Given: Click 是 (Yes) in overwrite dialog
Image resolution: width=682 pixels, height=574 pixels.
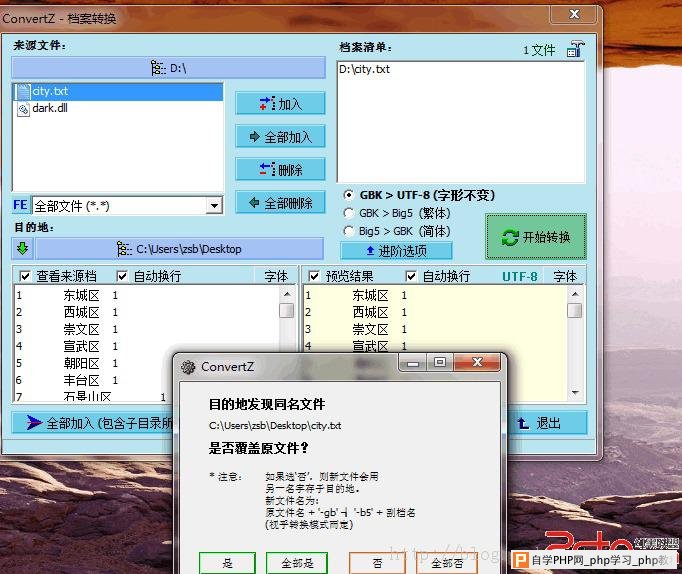Looking at the screenshot, I should point(227,563).
